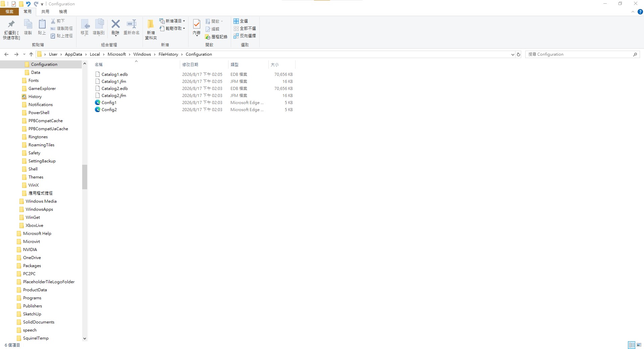644x349 pixels.
Task: Click in the Search Configuration box
Action: coord(579,54)
